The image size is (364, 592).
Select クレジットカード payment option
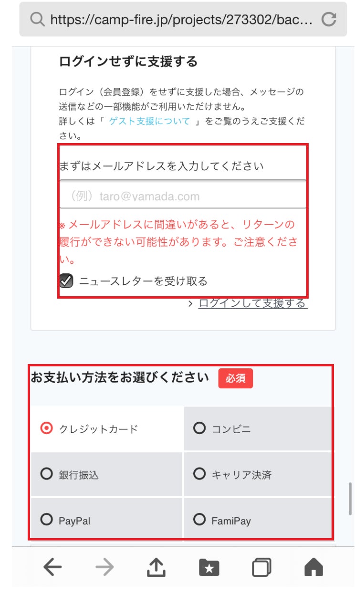pos(47,428)
